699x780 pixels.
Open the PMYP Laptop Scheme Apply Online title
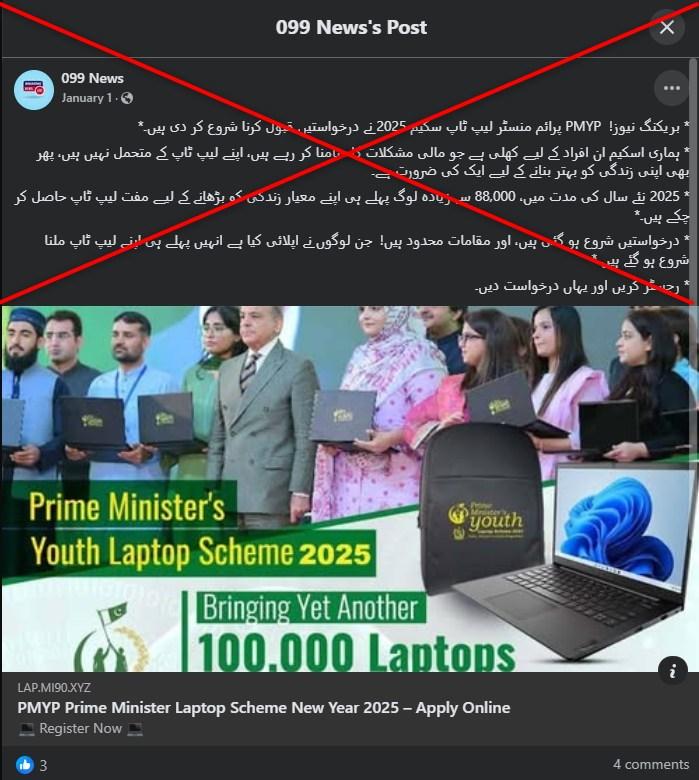tap(264, 707)
